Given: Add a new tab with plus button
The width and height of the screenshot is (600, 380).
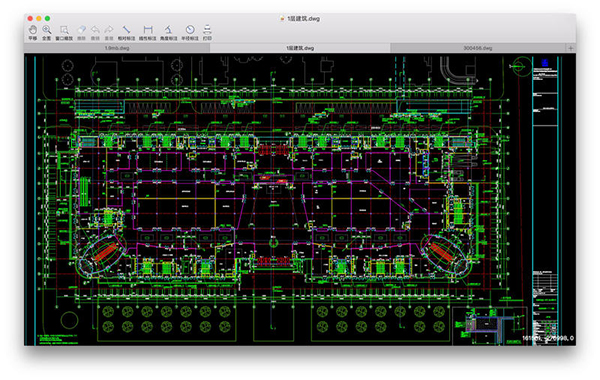Looking at the screenshot, I should point(571,48).
